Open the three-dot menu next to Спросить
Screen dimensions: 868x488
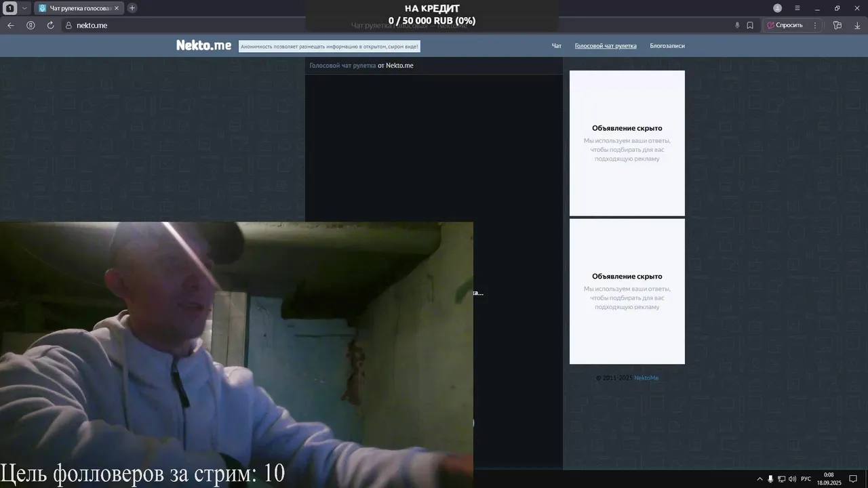tap(815, 25)
